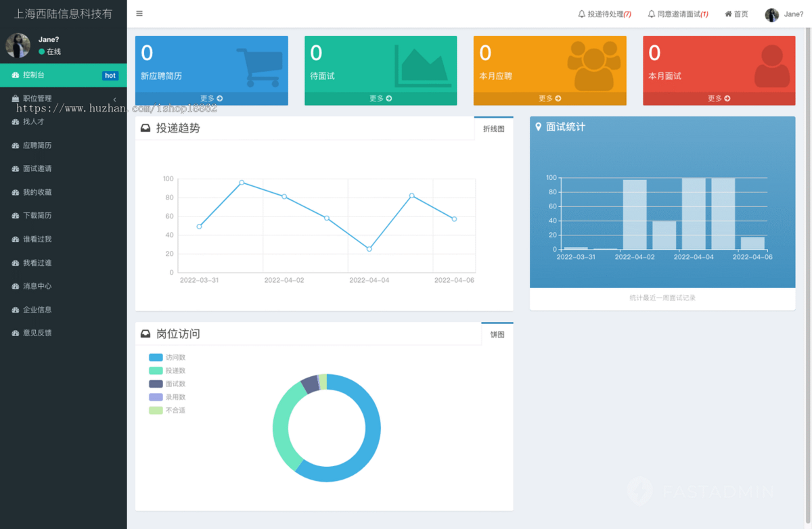Click the 面试数 dark blue legend swatch
This screenshot has width=812, height=529.
pyautogui.click(x=156, y=384)
